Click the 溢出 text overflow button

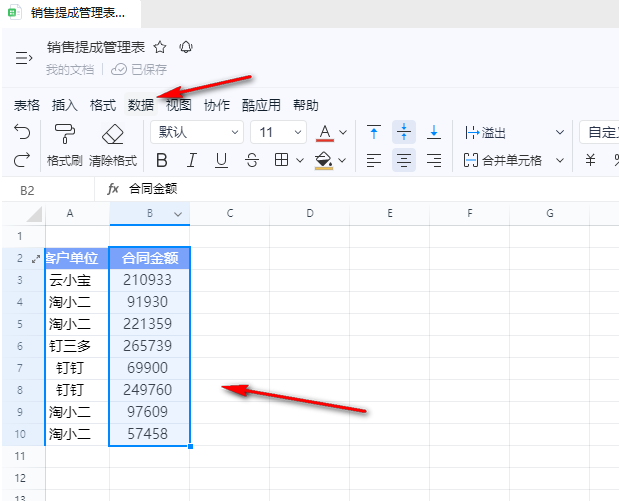coord(485,133)
